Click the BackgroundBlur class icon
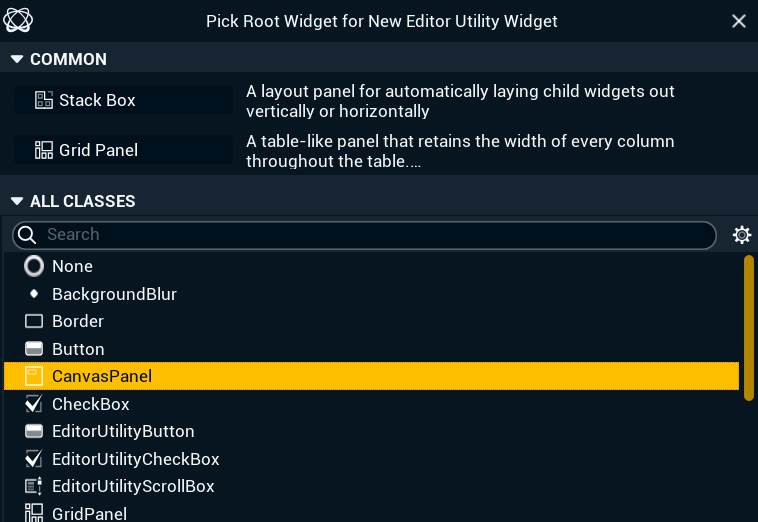Viewport: 758px width, 522px height. (x=34, y=294)
